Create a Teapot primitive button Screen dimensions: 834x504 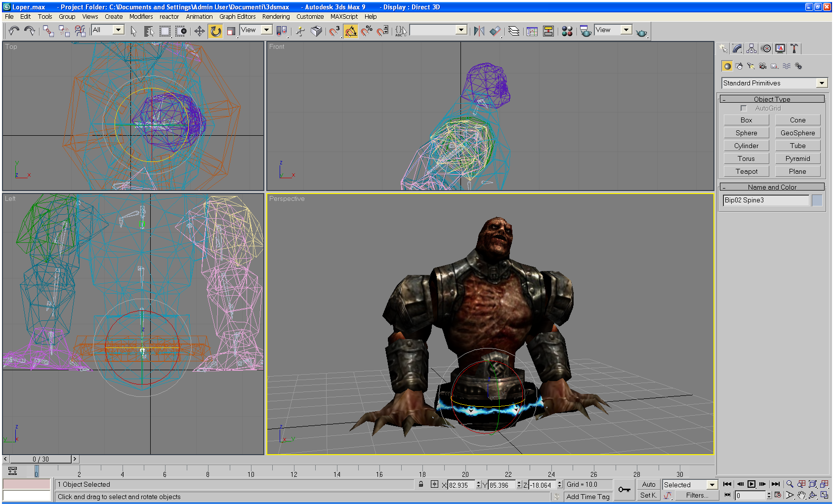click(x=746, y=171)
